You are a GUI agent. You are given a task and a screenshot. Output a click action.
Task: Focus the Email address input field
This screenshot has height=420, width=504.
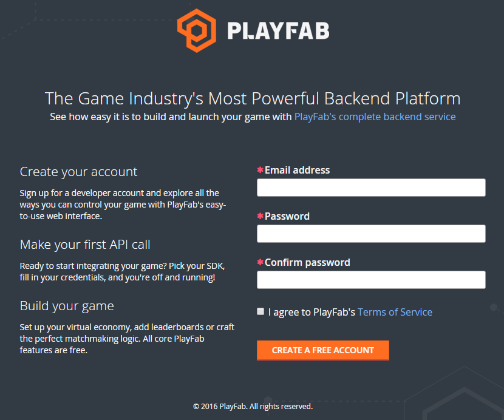(x=371, y=188)
